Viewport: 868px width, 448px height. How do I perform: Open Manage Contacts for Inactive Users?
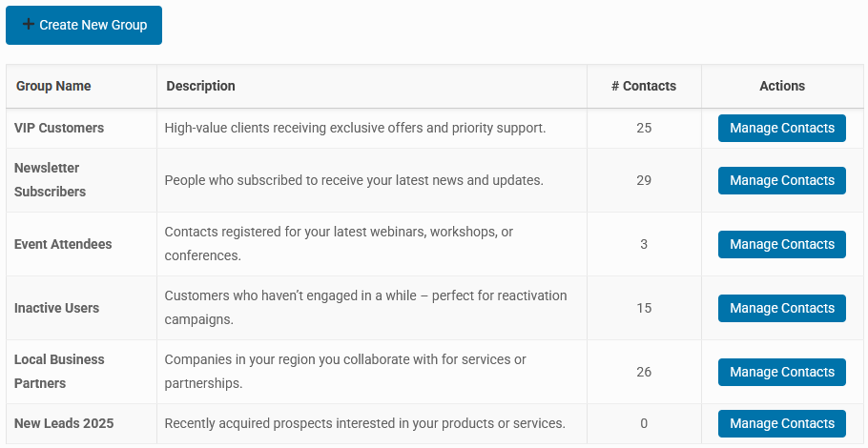[x=781, y=308]
